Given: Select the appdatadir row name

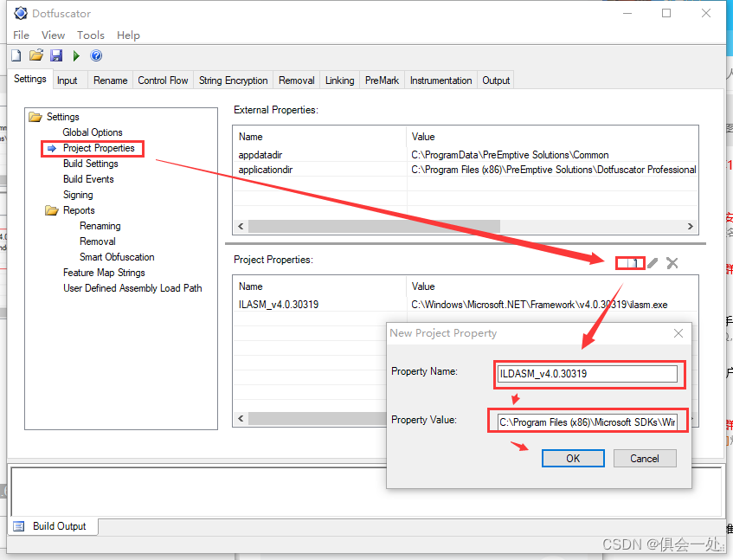Looking at the screenshot, I should tap(260, 155).
